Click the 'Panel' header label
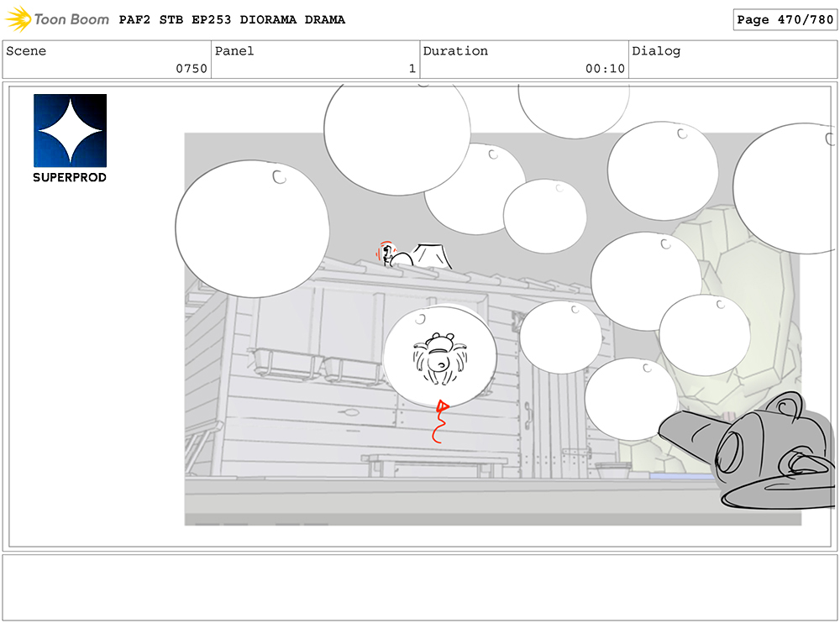840x623 pixels. click(234, 51)
